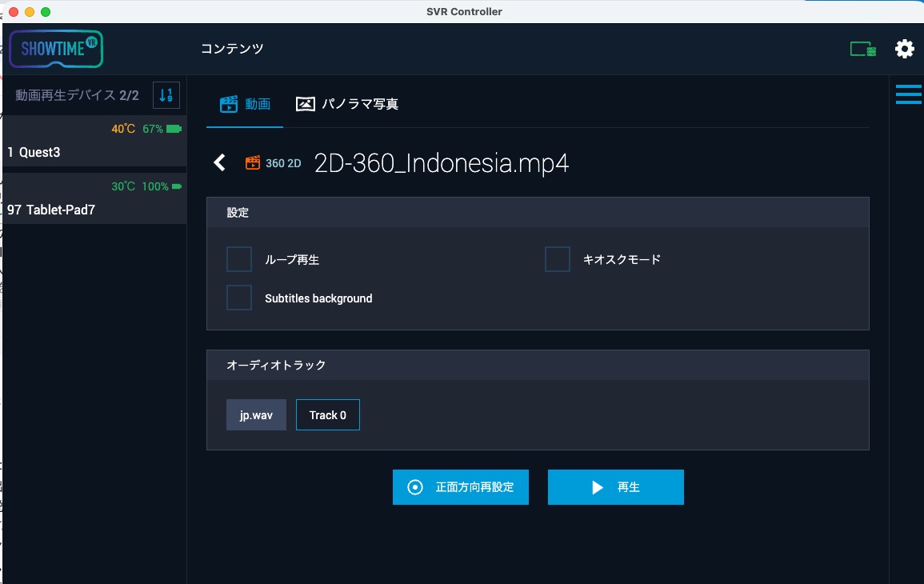924x584 pixels.
Task: Toggle the Subtitles background checkbox
Action: [x=239, y=298]
